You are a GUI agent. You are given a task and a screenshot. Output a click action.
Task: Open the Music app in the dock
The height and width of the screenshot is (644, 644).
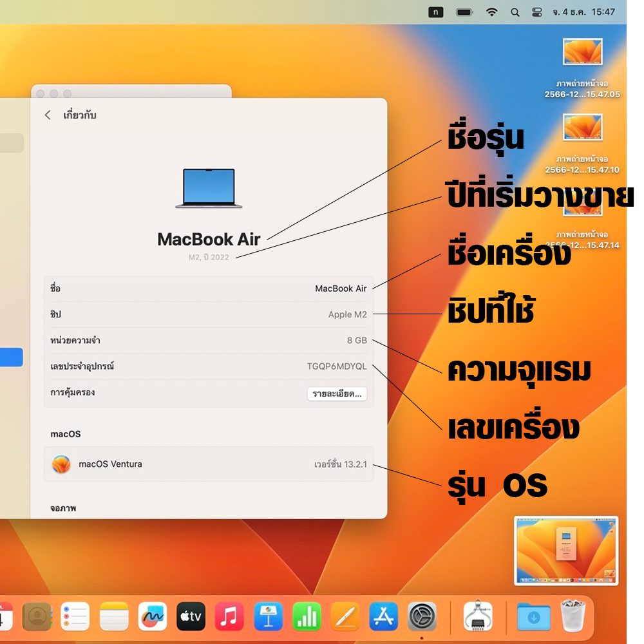[229, 617]
